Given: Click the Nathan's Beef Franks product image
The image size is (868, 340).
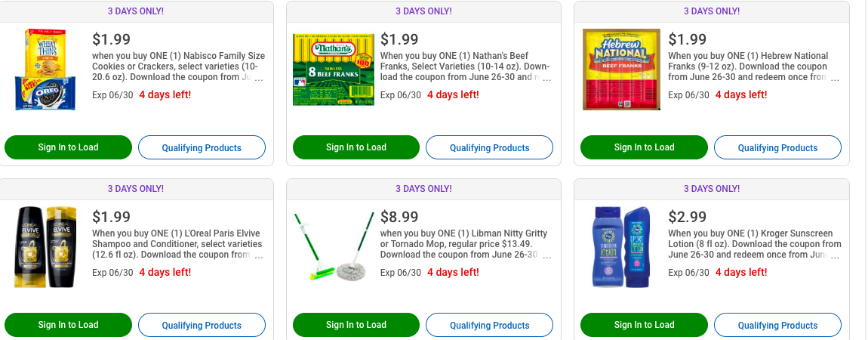Looking at the screenshot, I should click(333, 70).
